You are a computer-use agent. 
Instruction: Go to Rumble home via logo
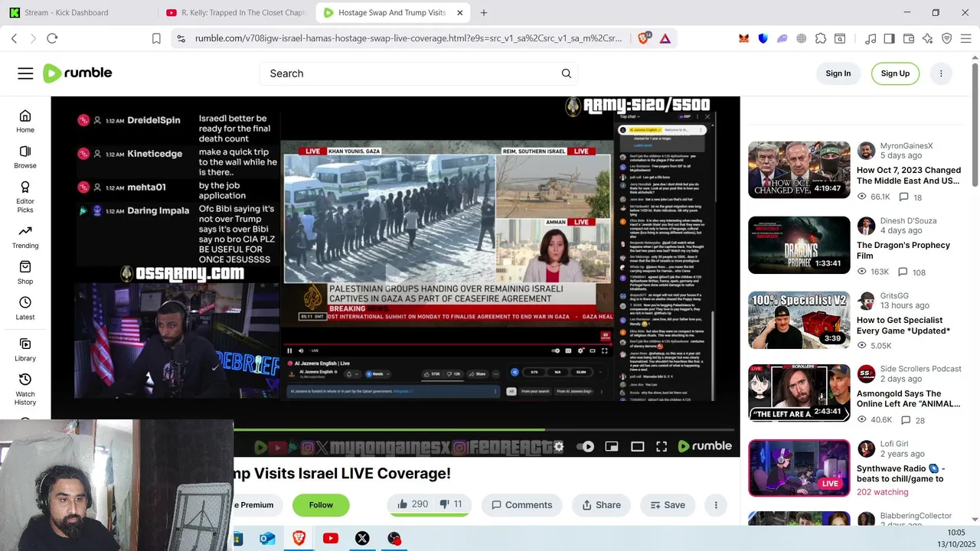tap(77, 73)
